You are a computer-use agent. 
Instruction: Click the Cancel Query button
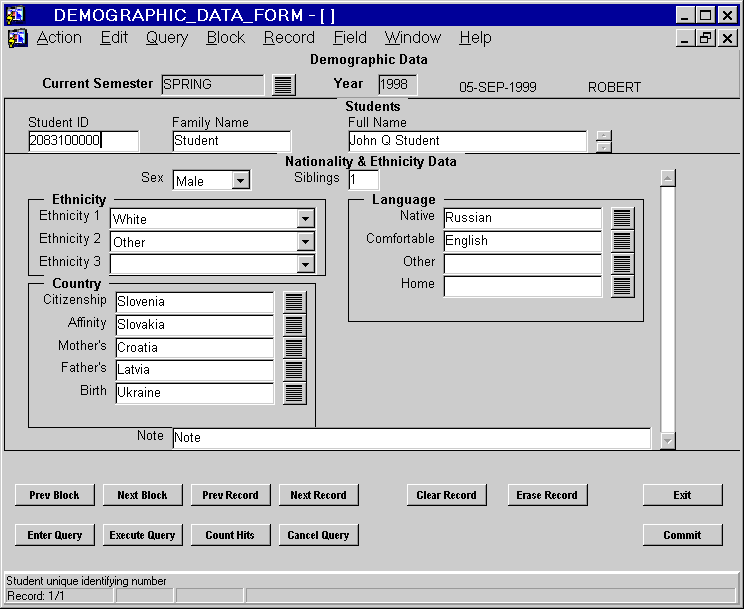tap(318, 535)
